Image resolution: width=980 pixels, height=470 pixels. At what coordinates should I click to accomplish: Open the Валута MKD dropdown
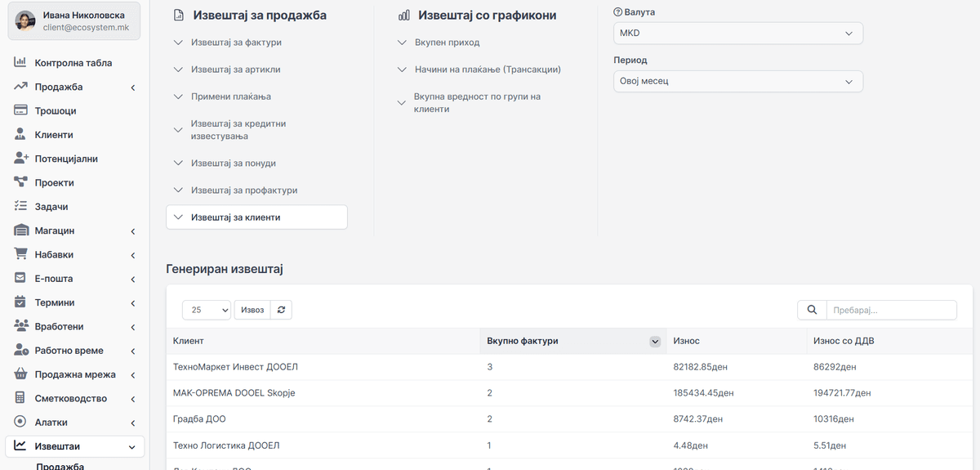point(738,34)
